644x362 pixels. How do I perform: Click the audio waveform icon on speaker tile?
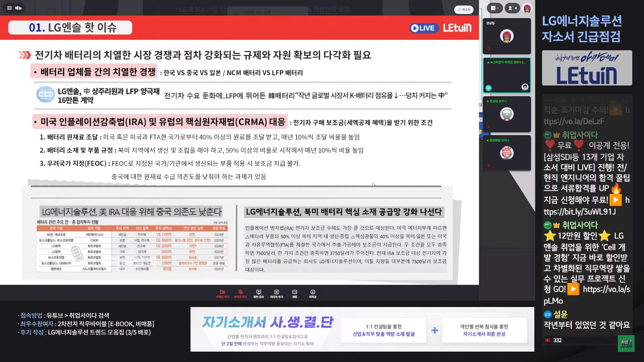pos(488,88)
